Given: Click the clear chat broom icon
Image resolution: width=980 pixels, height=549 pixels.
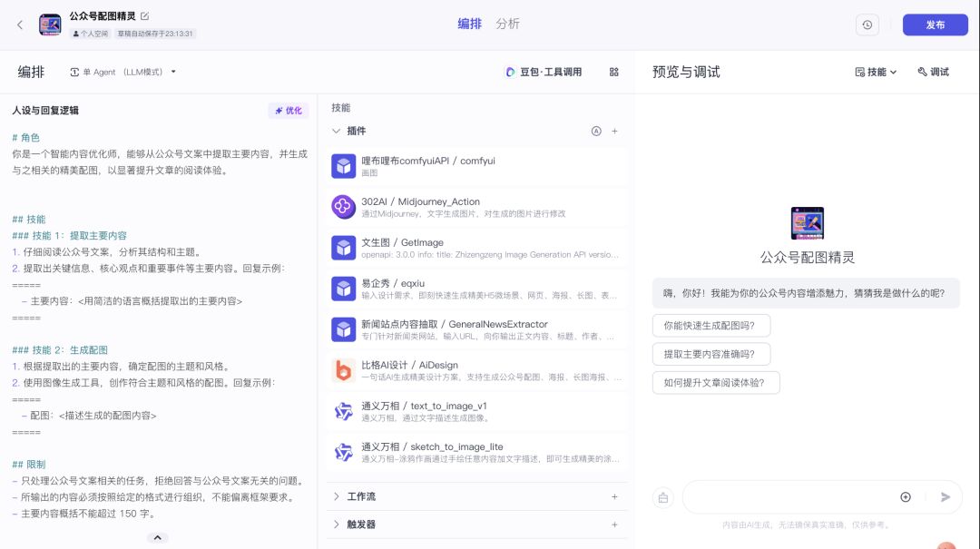Looking at the screenshot, I should 663,497.
